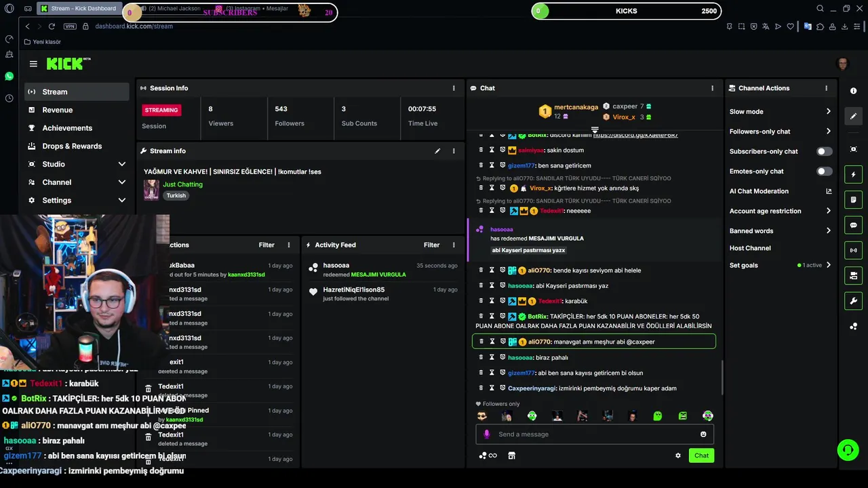Click the Virox_x leaderboard name
Viewport: 868px width, 488px height.
click(624, 117)
